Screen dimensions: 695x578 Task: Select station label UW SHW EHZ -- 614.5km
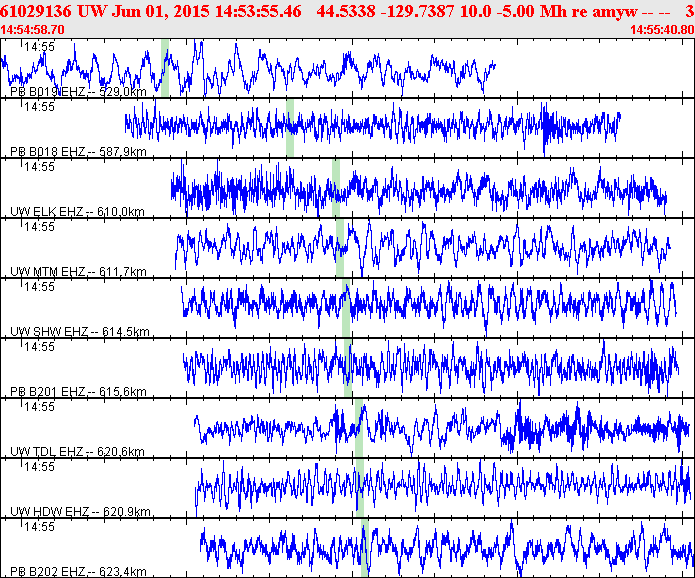[80, 332]
